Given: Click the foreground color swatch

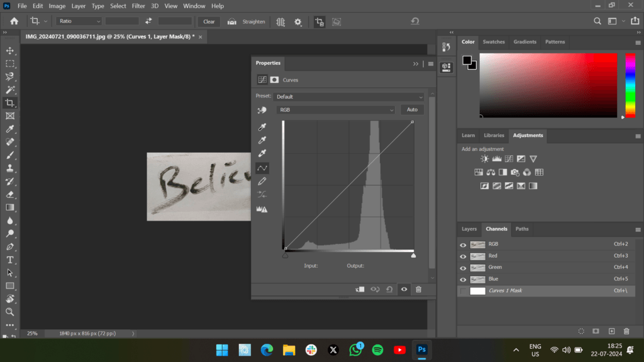Looking at the screenshot, I should 467,61.
